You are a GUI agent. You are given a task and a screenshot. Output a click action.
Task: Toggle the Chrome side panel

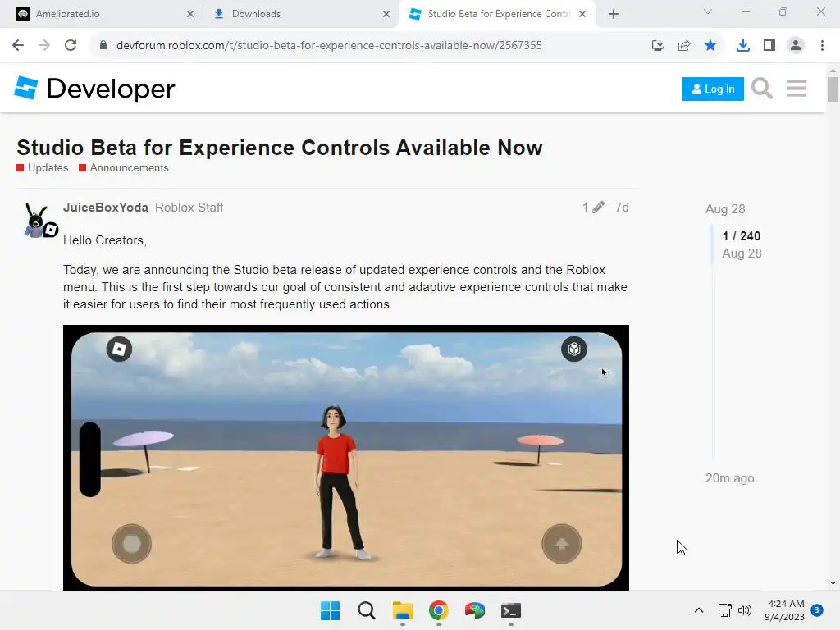[769, 45]
